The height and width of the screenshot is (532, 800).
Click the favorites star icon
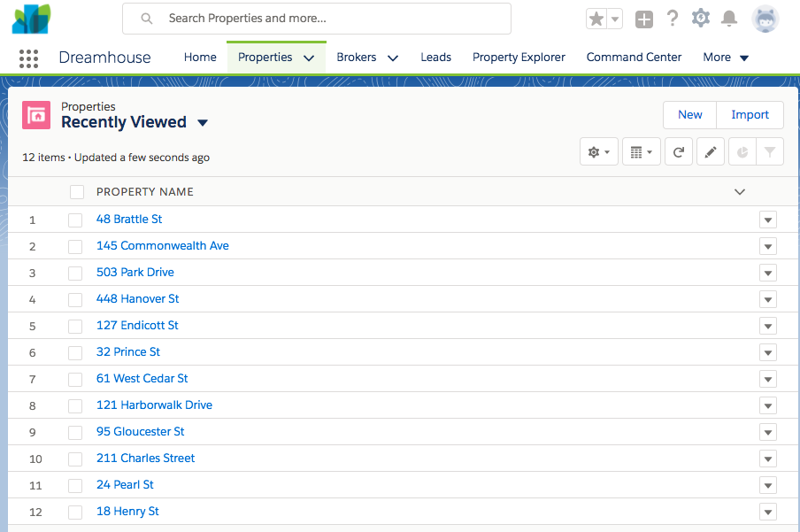click(596, 19)
